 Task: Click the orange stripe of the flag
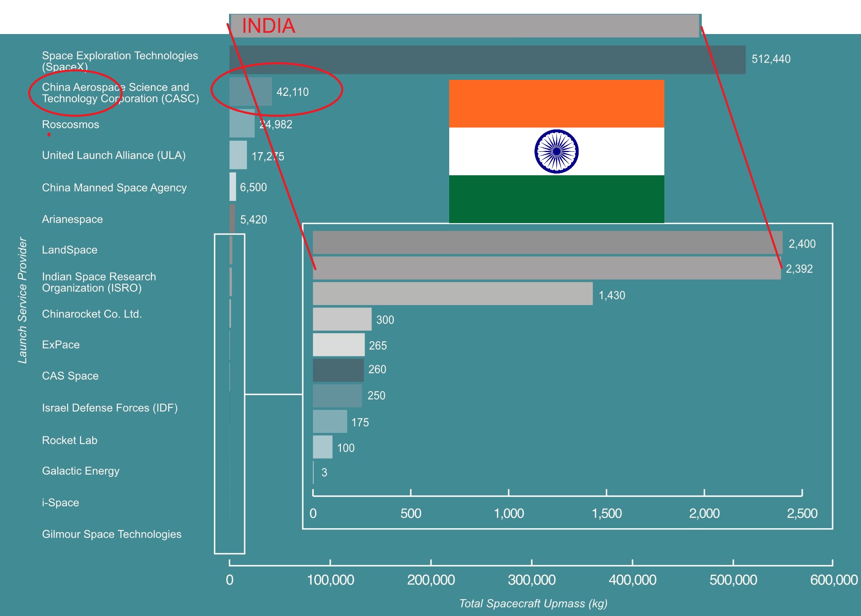pos(556,103)
